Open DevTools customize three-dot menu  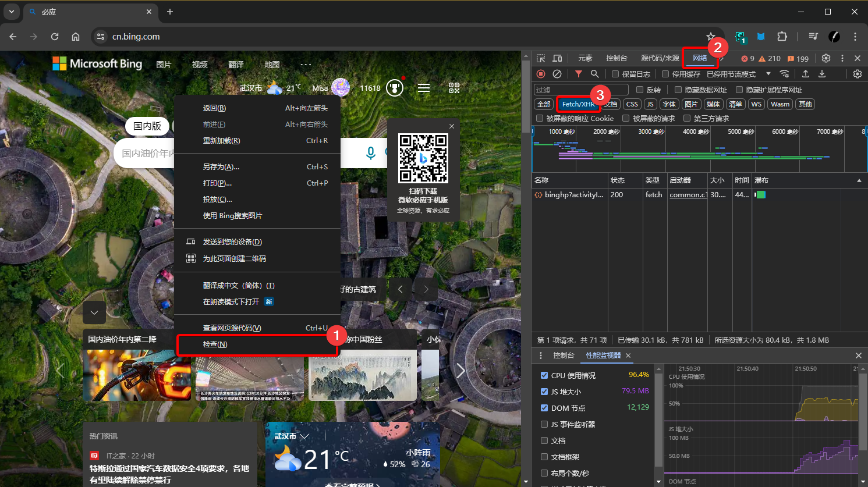[842, 58]
